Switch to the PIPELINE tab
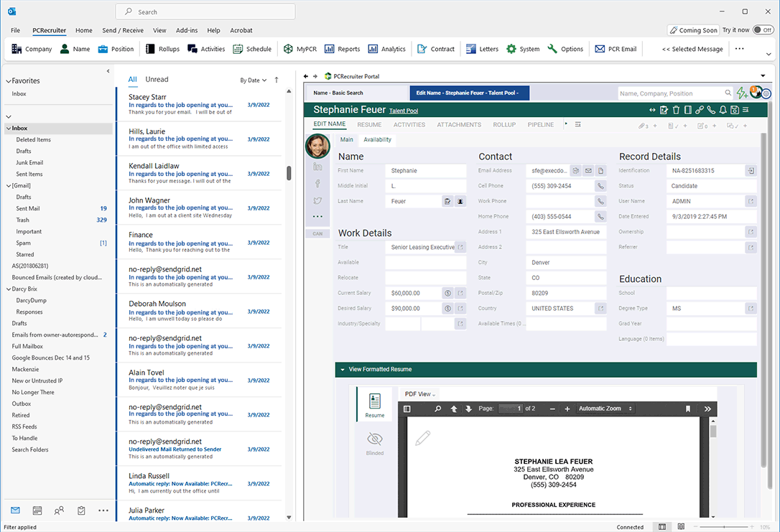Viewport: 780px width, 532px height. [x=540, y=125]
